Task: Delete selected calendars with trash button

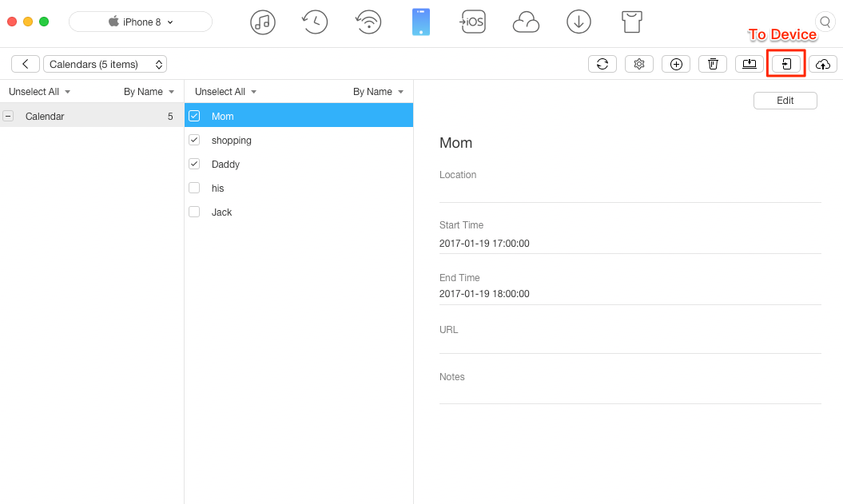Action: pyautogui.click(x=713, y=64)
